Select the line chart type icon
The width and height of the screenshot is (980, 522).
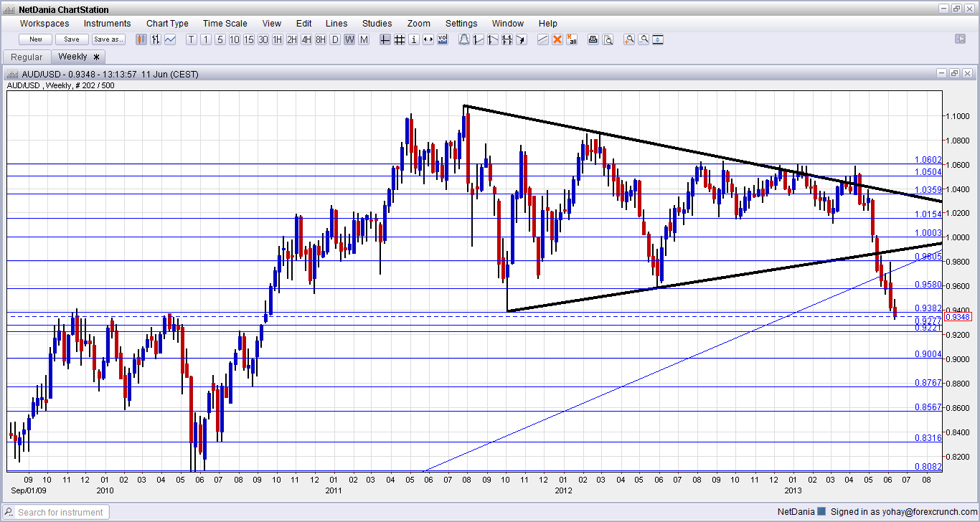coord(170,39)
